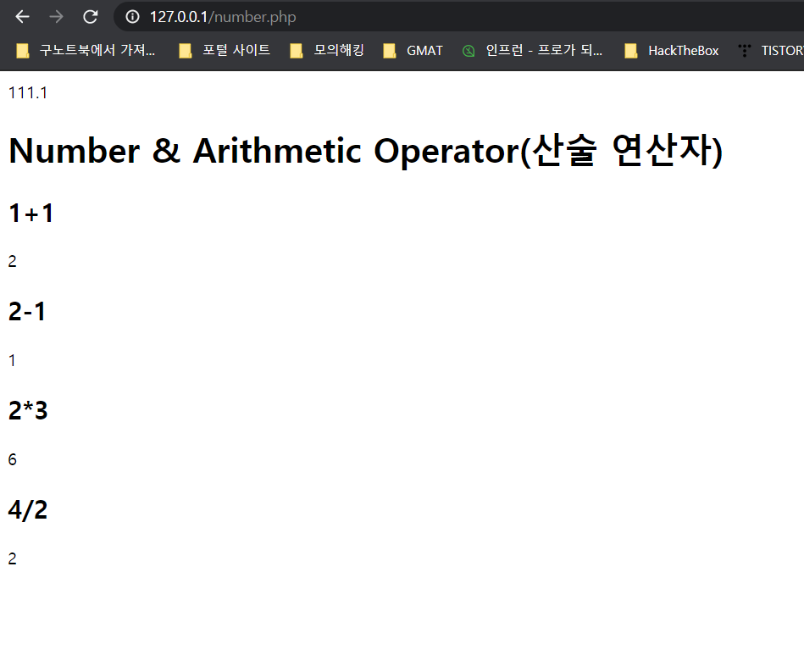The height and width of the screenshot is (672, 804).
Task: Click the 1+1 subheading
Action: tap(30, 213)
